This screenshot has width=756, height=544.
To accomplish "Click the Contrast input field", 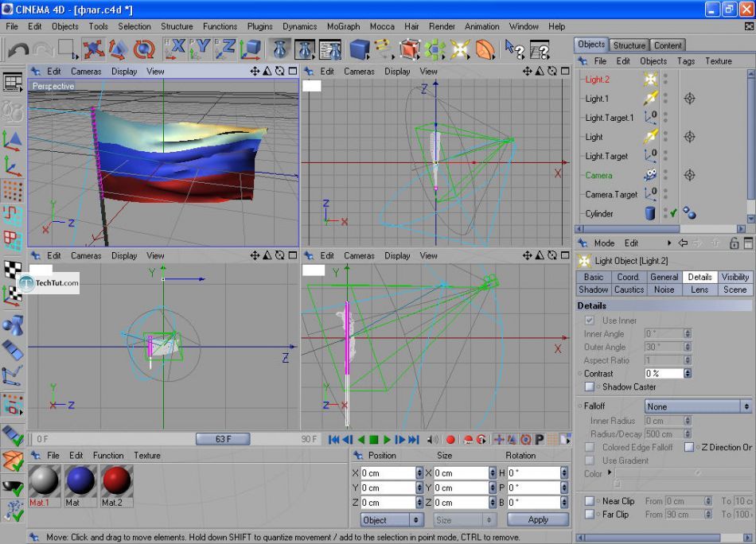I will pos(664,374).
